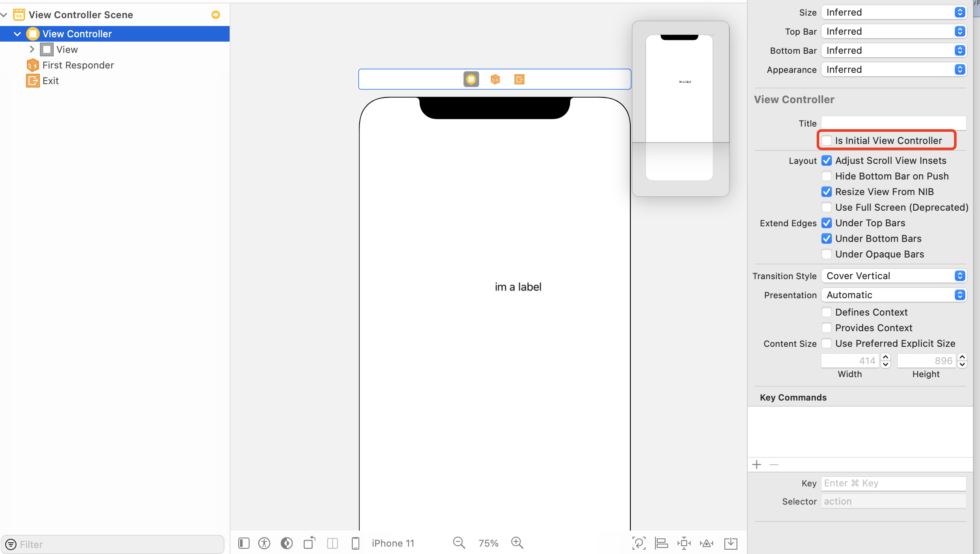Increase the content Width with the stepper
The height and width of the screenshot is (554, 980).
coord(886,358)
